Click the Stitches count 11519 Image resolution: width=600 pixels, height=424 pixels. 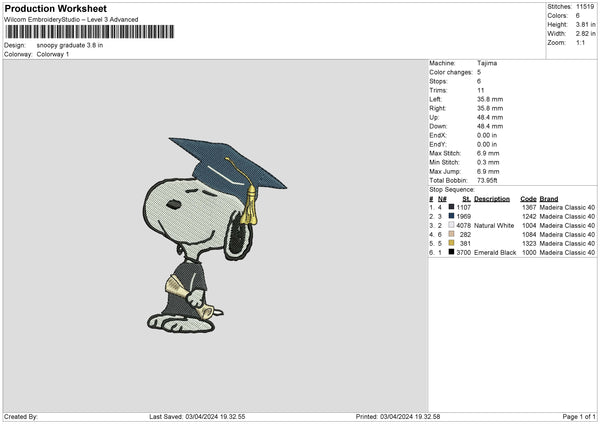[585, 7]
